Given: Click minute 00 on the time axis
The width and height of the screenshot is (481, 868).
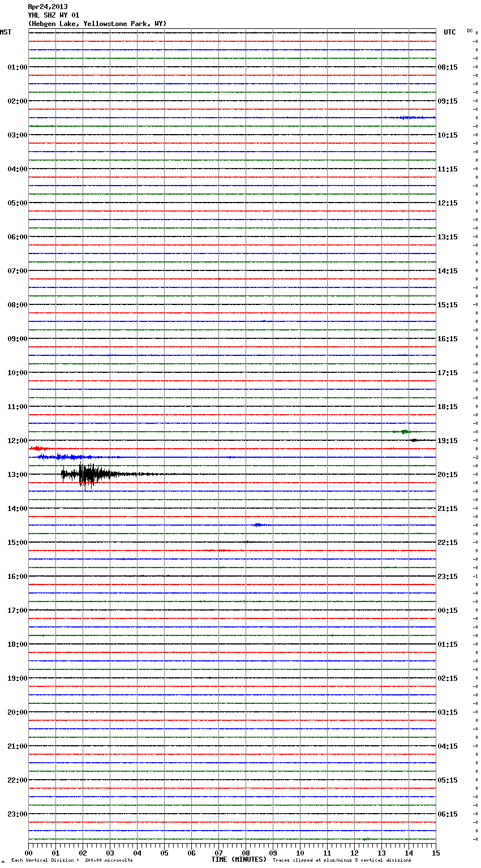Looking at the screenshot, I should click(28, 853).
